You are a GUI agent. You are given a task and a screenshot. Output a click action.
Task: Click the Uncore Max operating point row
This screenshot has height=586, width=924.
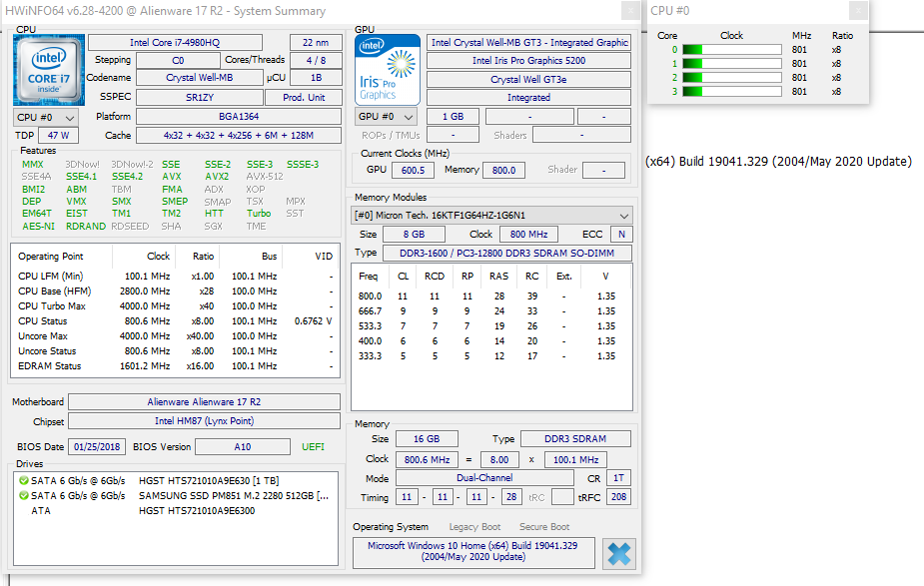point(176,336)
